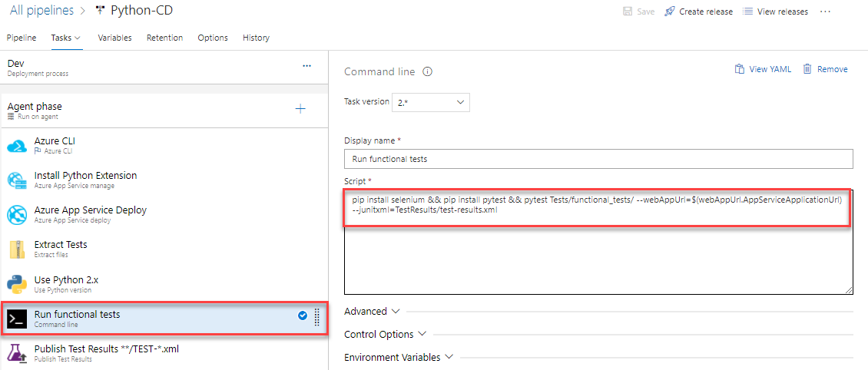Viewport: 868px width, 370px height.
Task: Click the View releases list icon
Action: (747, 12)
